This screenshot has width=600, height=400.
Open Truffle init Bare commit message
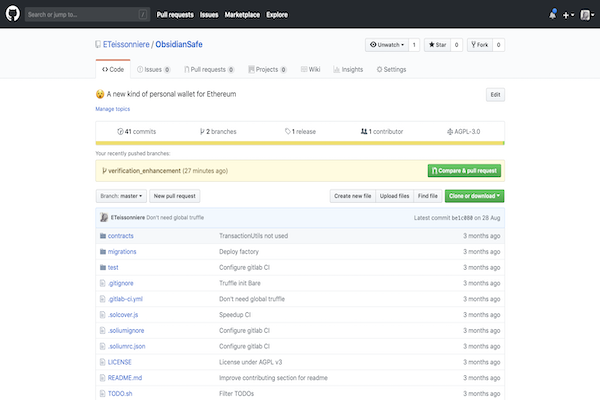tap(240, 283)
